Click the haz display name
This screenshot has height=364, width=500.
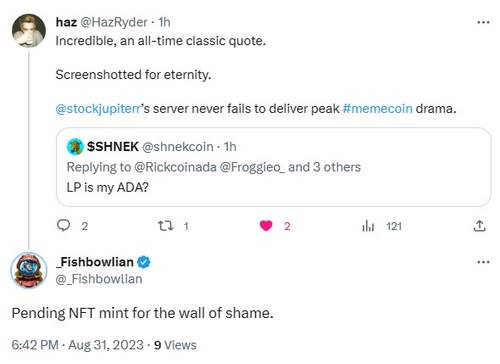66,22
